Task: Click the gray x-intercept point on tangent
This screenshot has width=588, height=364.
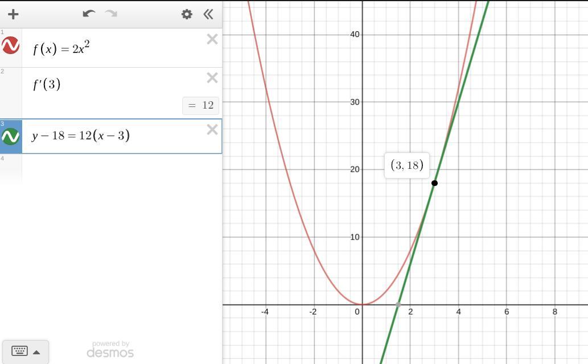Action: point(398,305)
